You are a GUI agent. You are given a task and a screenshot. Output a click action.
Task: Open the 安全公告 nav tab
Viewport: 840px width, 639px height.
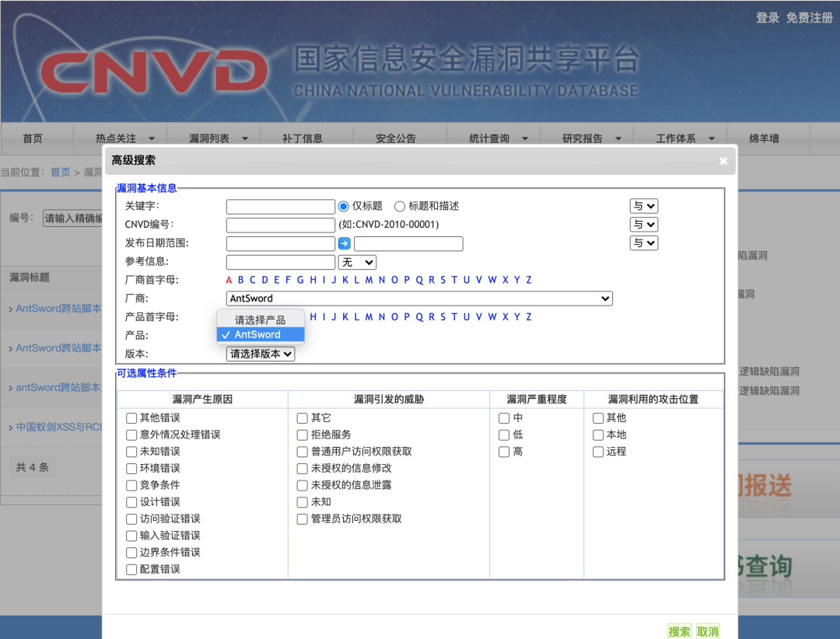click(x=396, y=138)
